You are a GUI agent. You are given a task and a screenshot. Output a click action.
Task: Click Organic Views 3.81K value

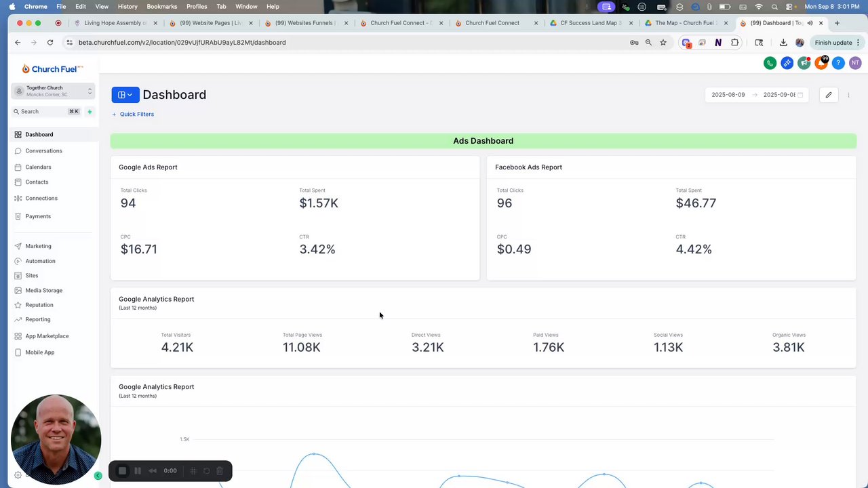point(789,347)
